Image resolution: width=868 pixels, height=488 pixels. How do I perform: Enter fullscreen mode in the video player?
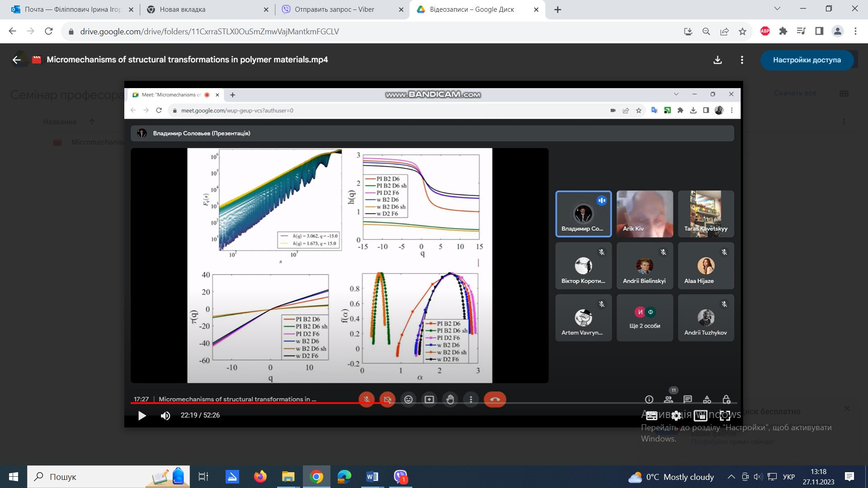point(725,416)
